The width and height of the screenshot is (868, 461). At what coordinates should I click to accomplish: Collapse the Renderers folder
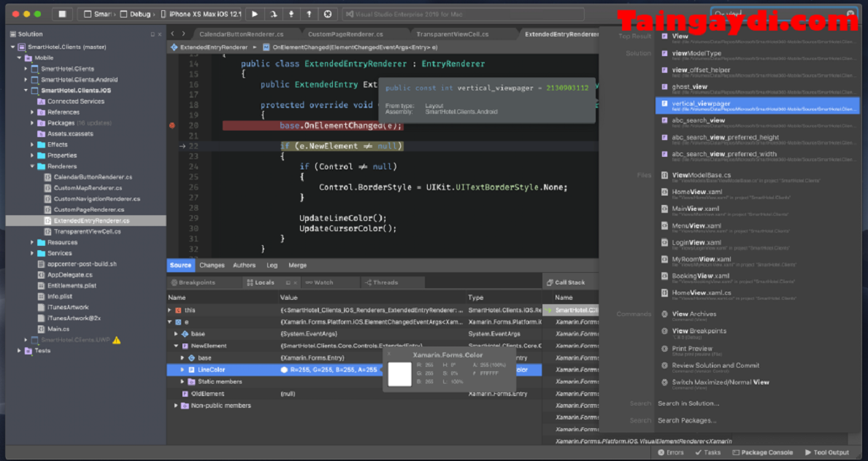32,166
